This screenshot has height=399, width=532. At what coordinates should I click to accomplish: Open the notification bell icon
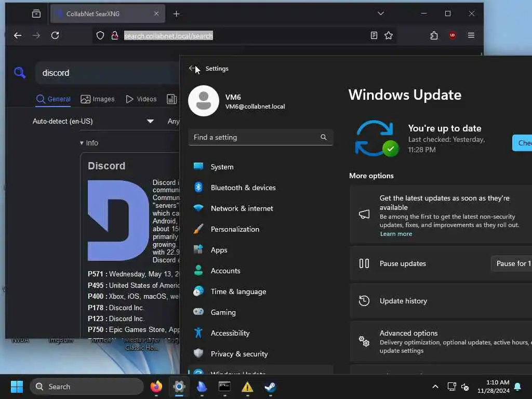pos(518,387)
